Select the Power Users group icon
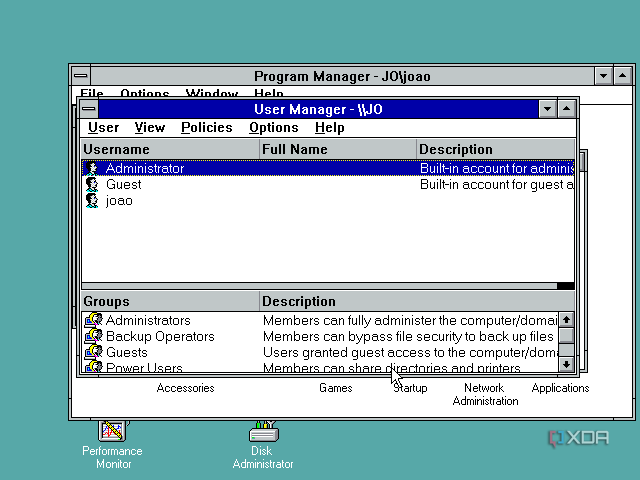 click(93, 367)
